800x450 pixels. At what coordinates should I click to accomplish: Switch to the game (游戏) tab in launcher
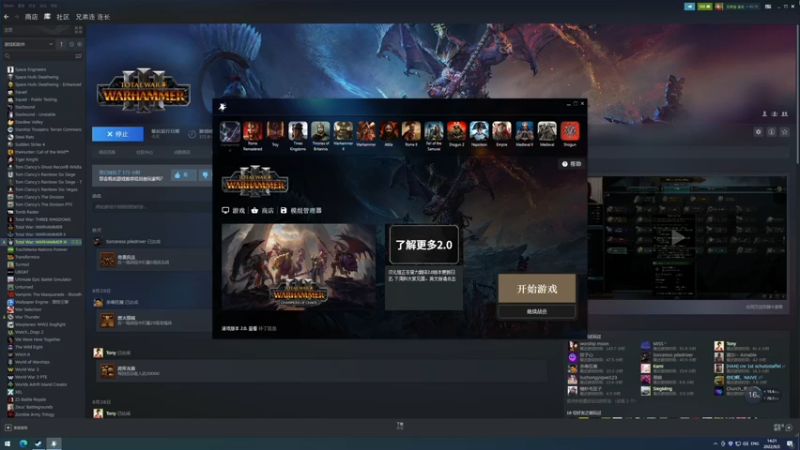233,210
